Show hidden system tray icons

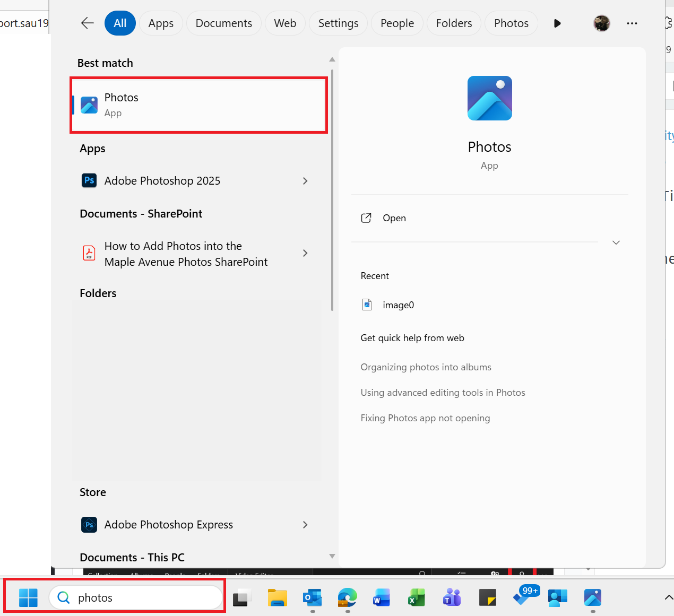pyautogui.click(x=668, y=598)
